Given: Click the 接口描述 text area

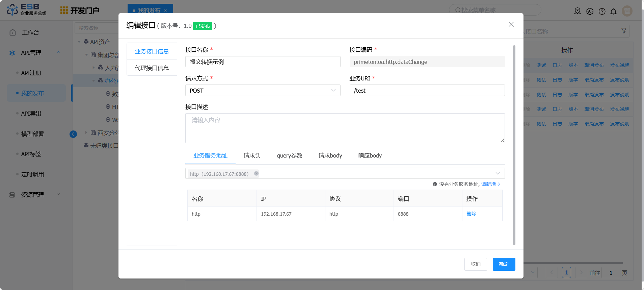Looking at the screenshot, I should 345,128.
